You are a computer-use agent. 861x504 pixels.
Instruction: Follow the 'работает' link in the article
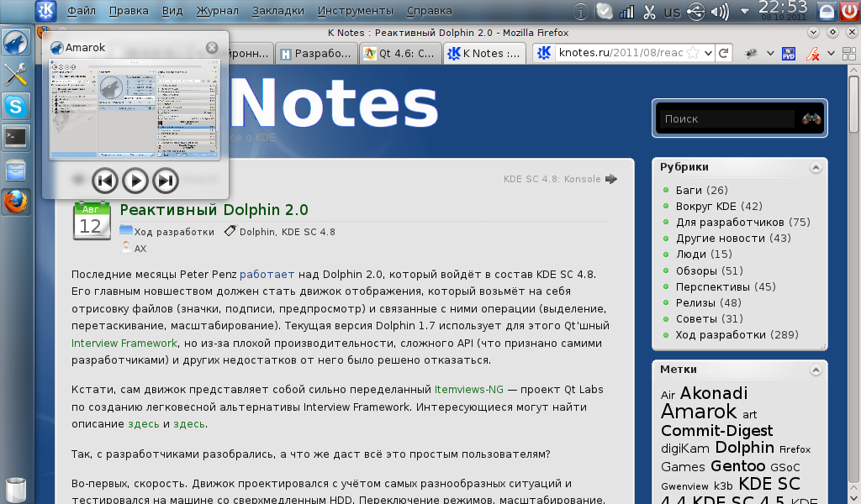pos(267,274)
